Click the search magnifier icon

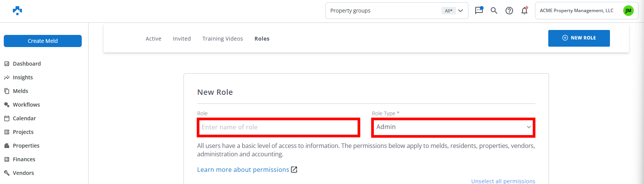(494, 11)
